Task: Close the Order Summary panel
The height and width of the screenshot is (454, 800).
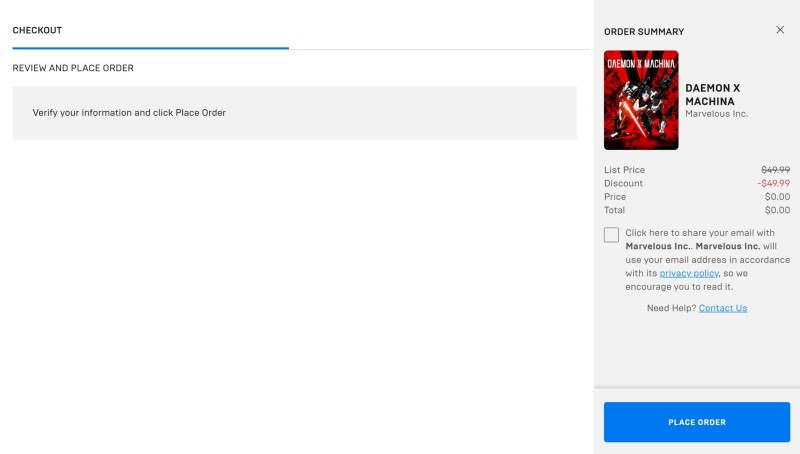Action: click(x=780, y=30)
